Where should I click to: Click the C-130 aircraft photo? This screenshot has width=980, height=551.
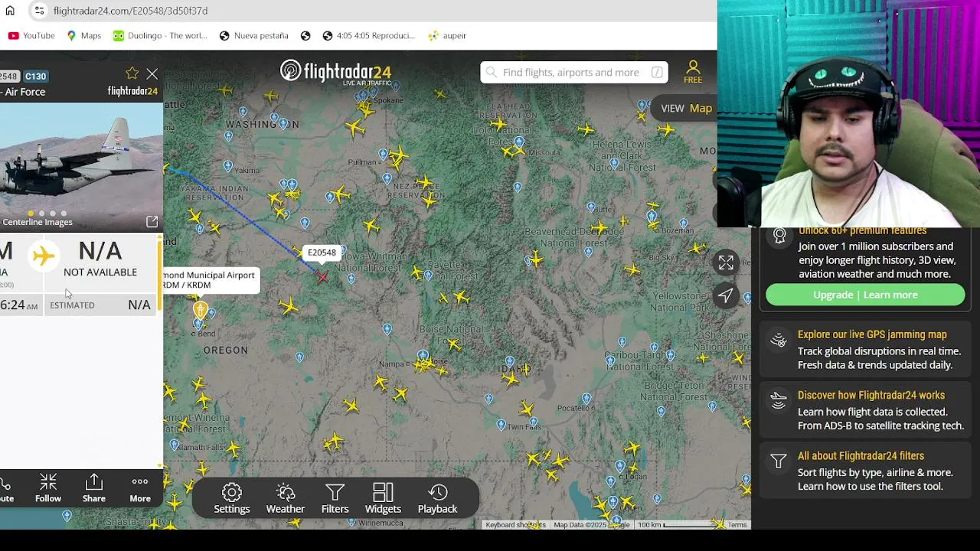click(x=81, y=166)
